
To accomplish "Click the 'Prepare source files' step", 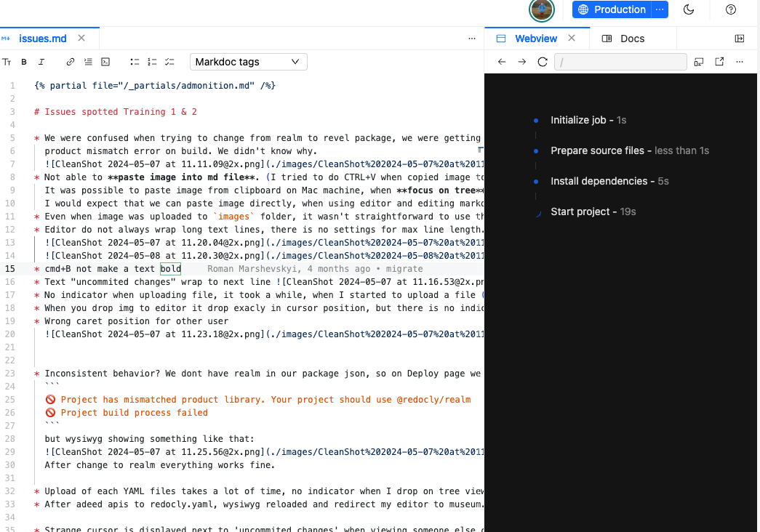I will (630, 150).
